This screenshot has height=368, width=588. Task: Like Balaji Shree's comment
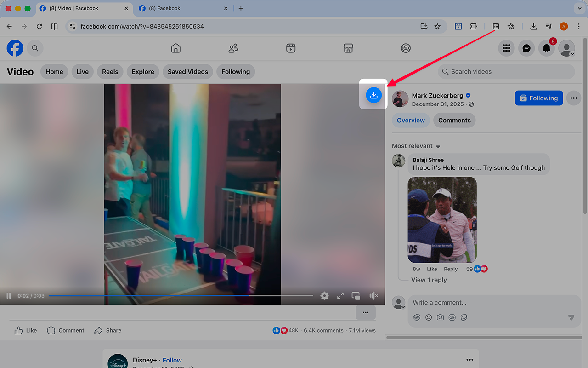tap(432, 269)
